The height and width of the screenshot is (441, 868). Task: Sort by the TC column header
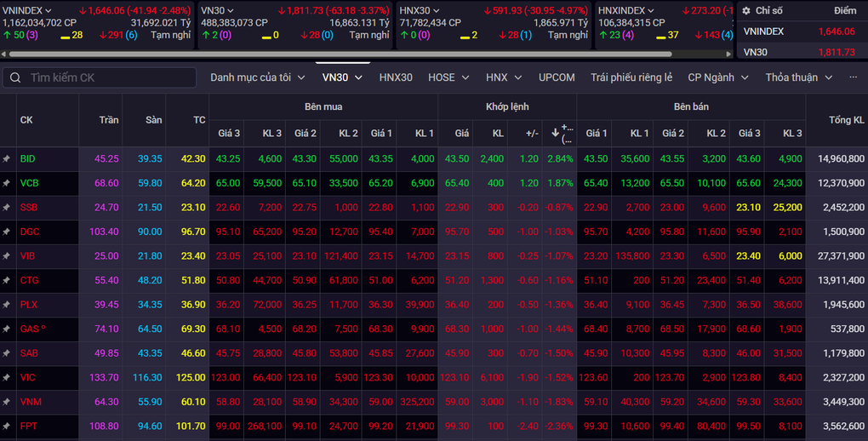(199, 120)
